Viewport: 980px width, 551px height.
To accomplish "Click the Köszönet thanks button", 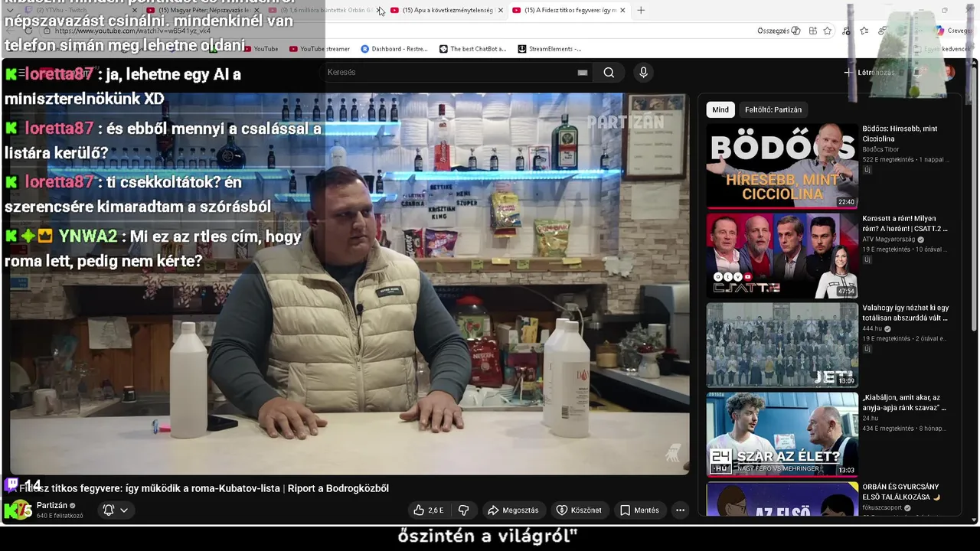I will click(x=579, y=510).
